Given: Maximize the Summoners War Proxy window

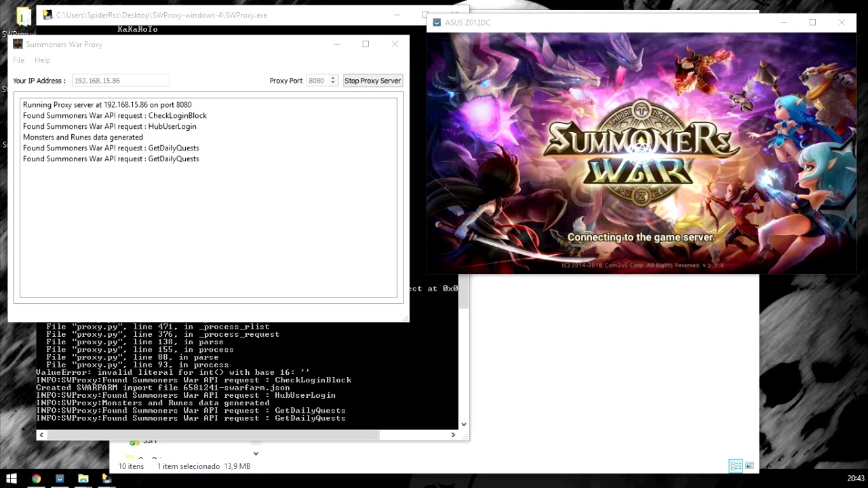Looking at the screenshot, I should pyautogui.click(x=366, y=44).
